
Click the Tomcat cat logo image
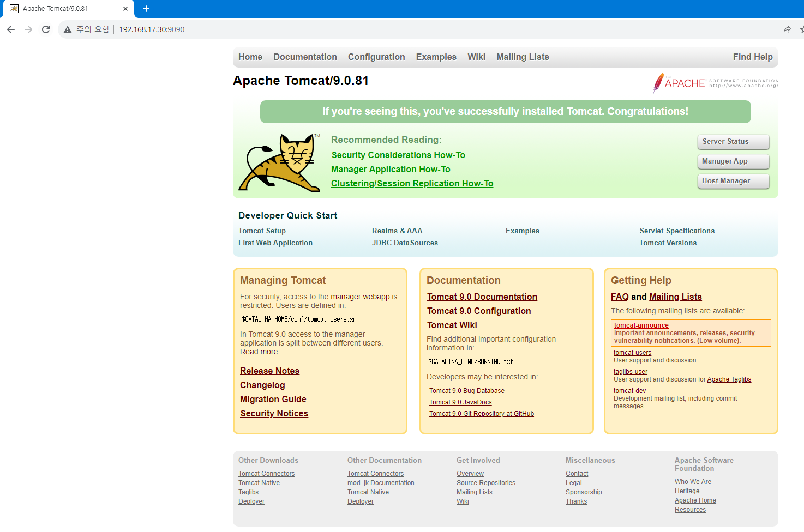pyautogui.click(x=280, y=162)
